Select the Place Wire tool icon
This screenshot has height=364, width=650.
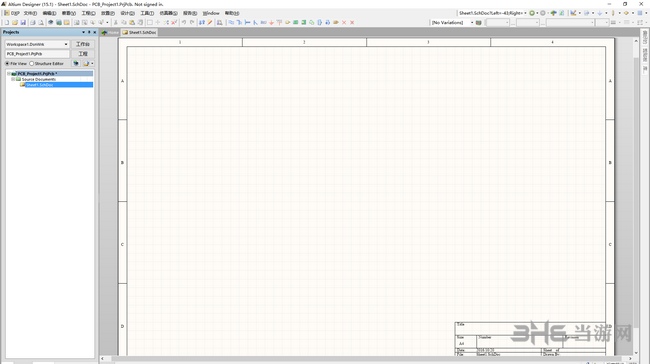(x=231, y=22)
